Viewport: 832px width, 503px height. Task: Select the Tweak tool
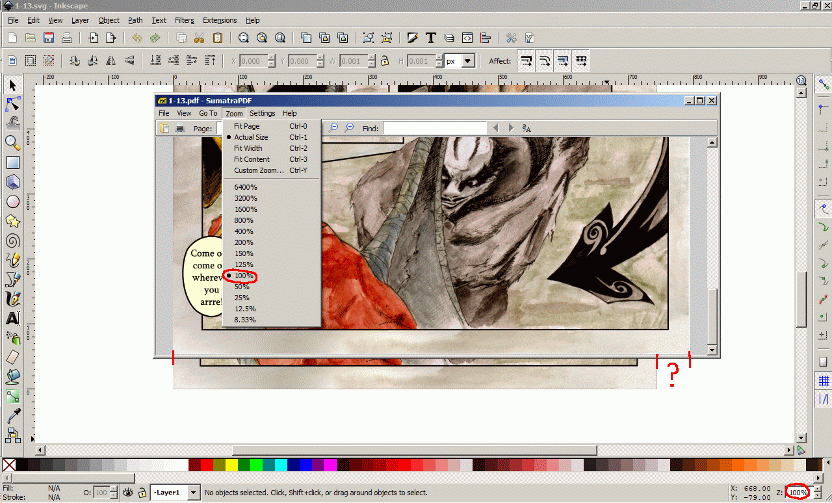point(13,123)
